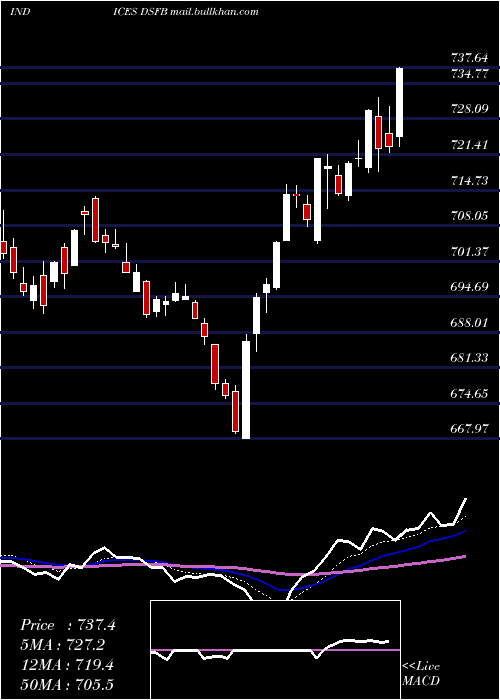Click the MACD inset panel

[x=275, y=650]
